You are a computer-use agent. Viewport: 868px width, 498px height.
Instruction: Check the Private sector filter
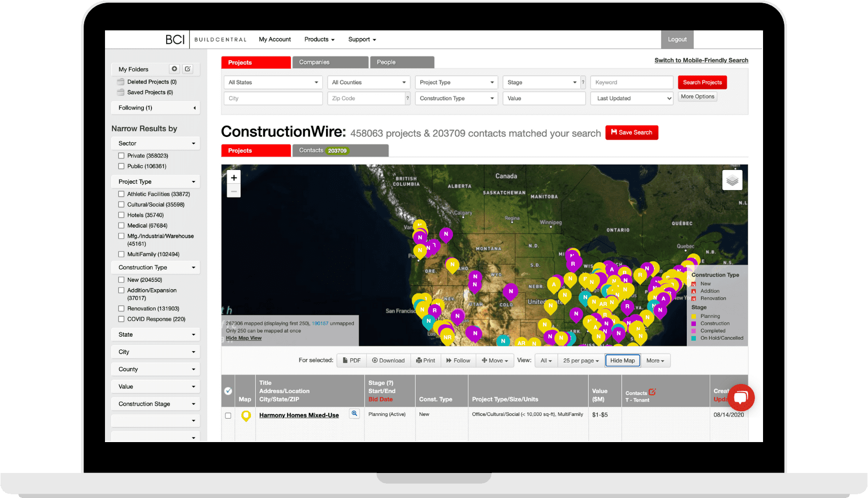point(121,156)
